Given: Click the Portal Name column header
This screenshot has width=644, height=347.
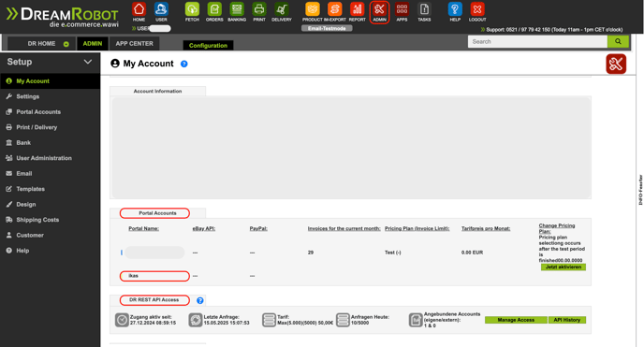Looking at the screenshot, I should [x=144, y=228].
